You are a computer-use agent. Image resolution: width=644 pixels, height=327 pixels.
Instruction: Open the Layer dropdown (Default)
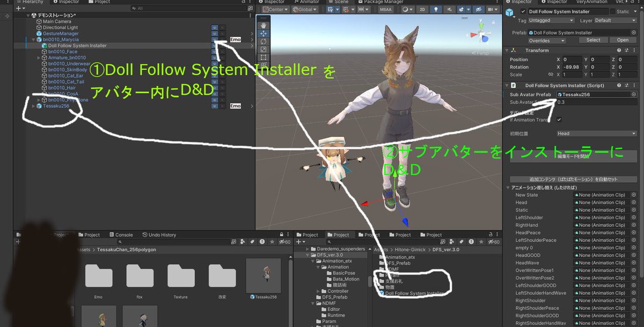[x=615, y=20]
